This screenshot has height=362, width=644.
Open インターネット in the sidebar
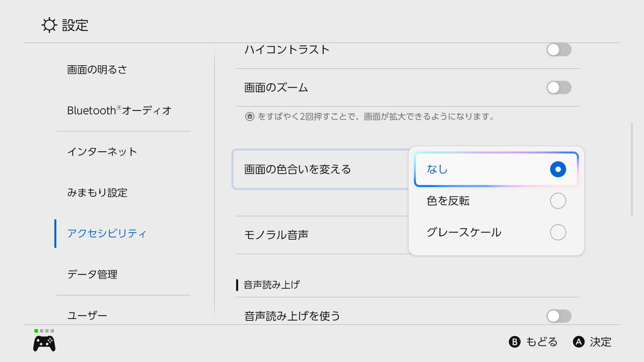(102, 152)
